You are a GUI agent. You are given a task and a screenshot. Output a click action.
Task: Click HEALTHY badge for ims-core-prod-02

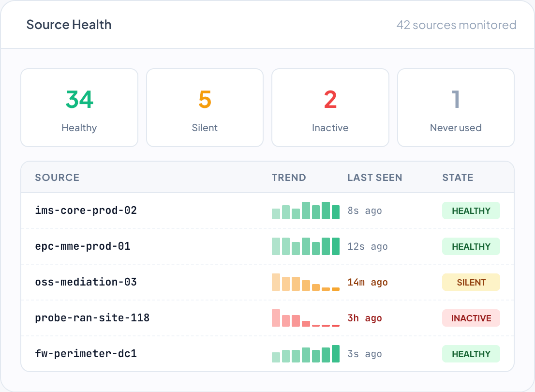(471, 211)
